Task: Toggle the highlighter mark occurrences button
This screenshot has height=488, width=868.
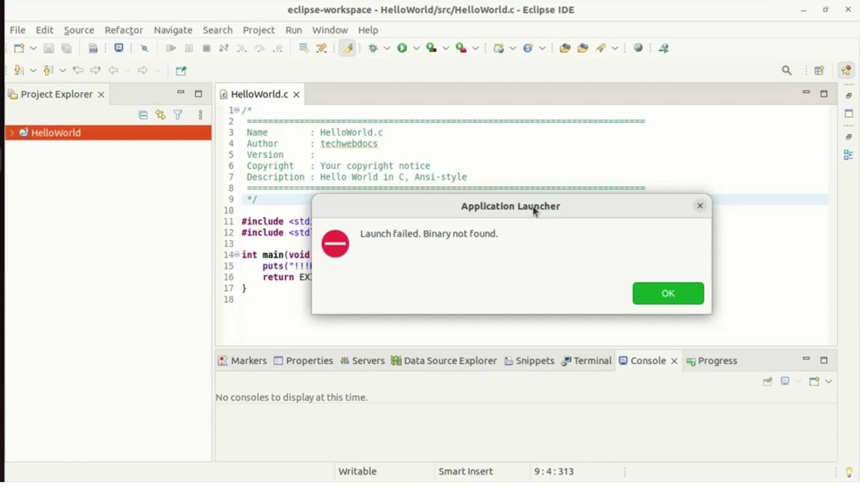Action: (x=347, y=48)
